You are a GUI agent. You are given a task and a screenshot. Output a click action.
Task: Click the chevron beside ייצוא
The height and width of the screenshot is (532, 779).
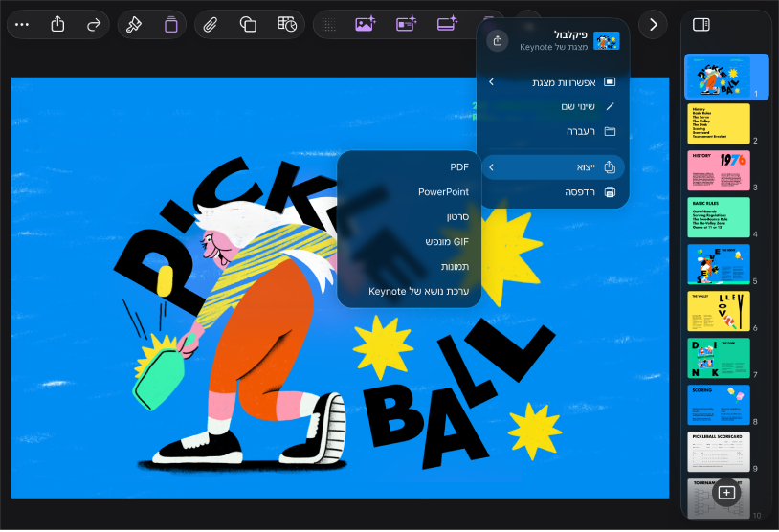coord(491,167)
